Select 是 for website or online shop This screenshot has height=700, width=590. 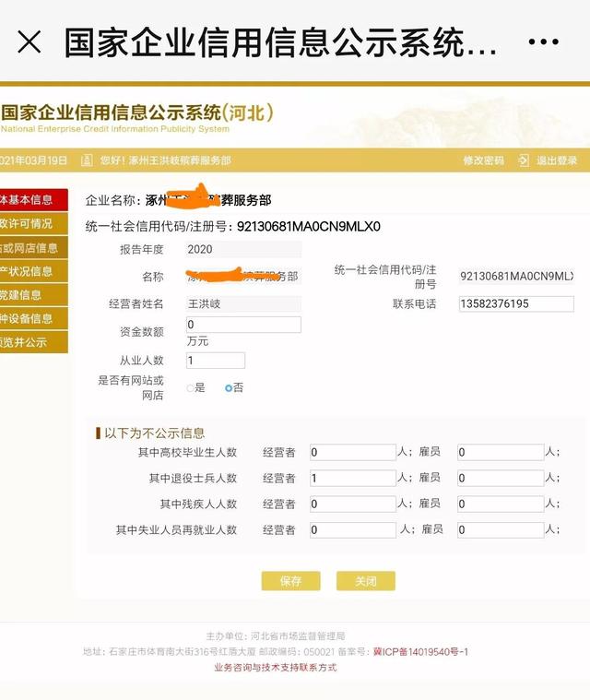click(191, 388)
